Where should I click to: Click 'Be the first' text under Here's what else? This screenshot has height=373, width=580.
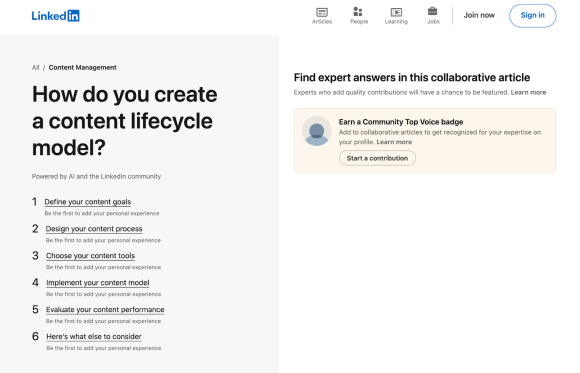coord(104,348)
